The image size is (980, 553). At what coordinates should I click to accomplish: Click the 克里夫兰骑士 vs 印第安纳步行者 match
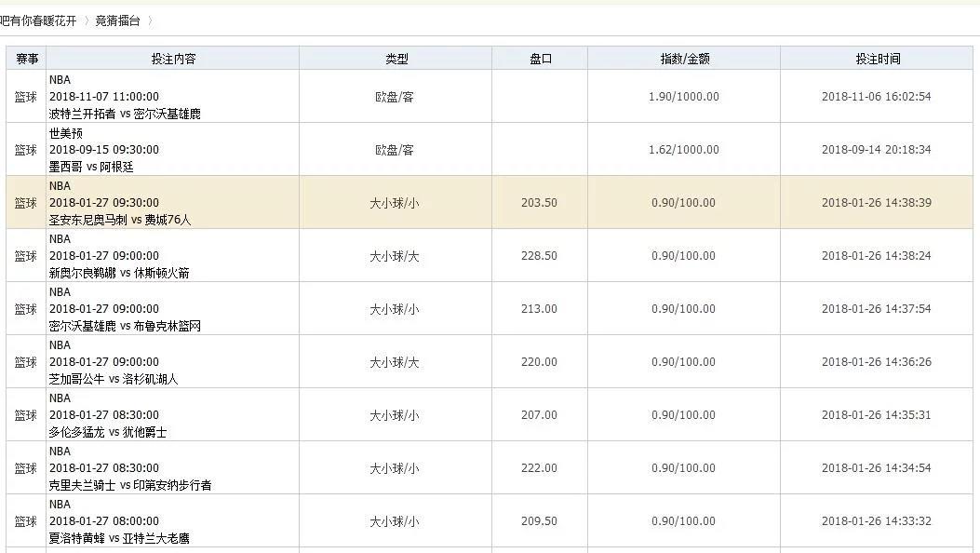click(x=130, y=485)
